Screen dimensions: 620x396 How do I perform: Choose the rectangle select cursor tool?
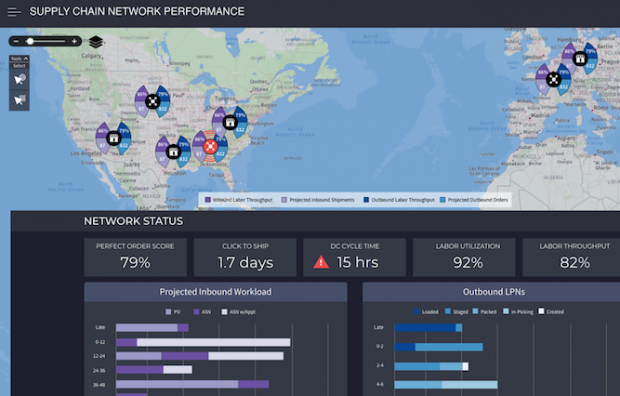19,100
